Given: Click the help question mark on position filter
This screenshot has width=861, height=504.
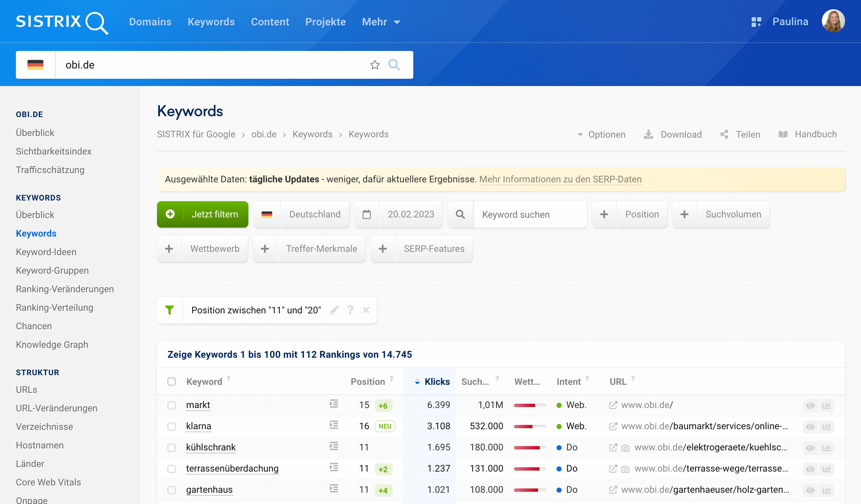Looking at the screenshot, I should pyautogui.click(x=350, y=310).
